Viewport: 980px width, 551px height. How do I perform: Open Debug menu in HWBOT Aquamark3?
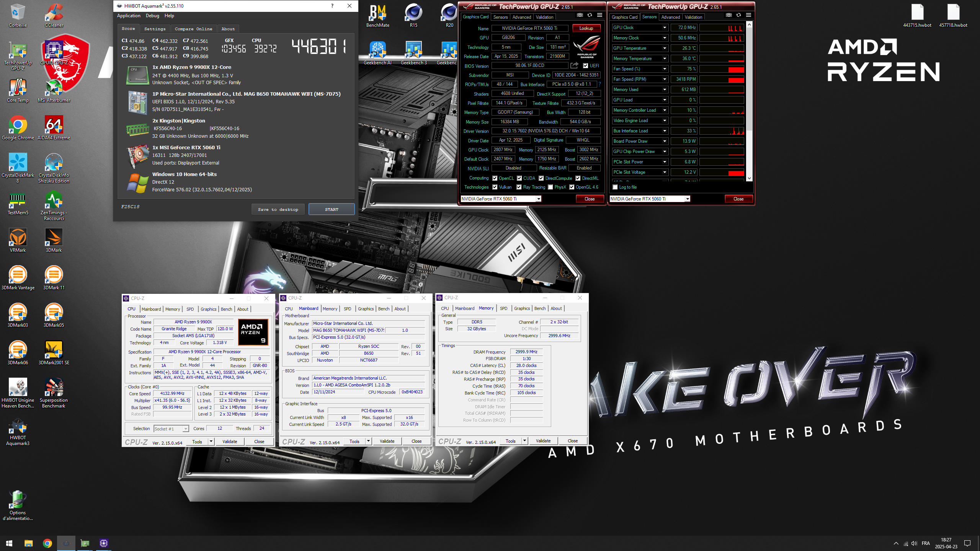coord(152,16)
